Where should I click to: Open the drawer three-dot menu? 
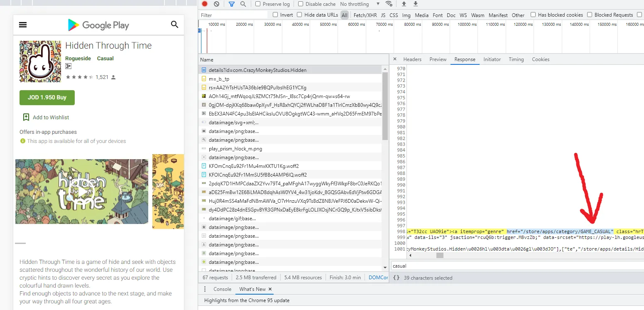click(x=205, y=289)
